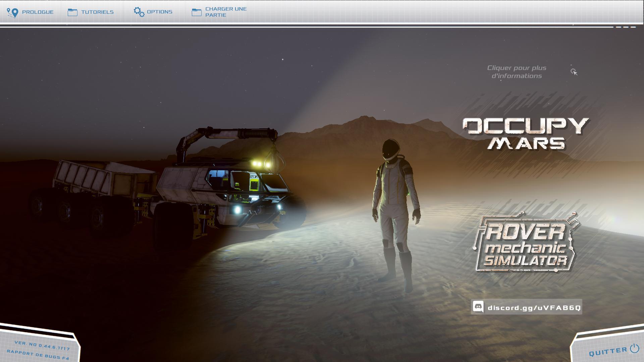Open the TUTORIELS menu entry
The image size is (644, 362).
tap(97, 12)
